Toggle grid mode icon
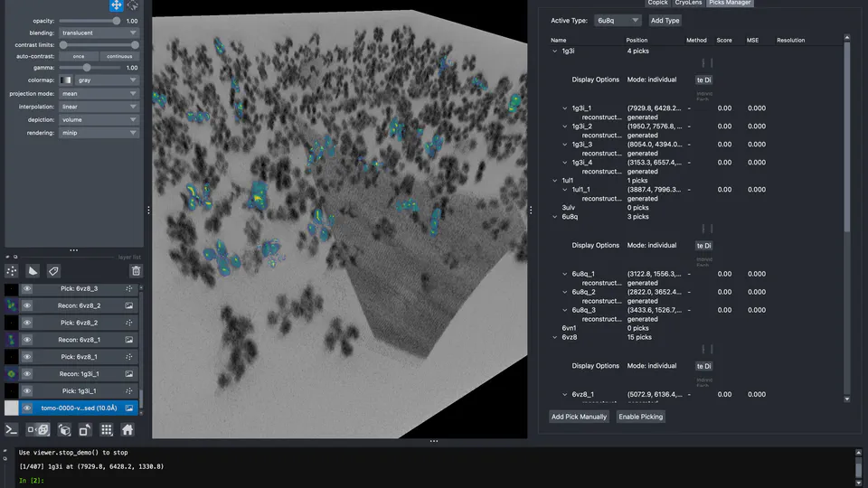 107,430
